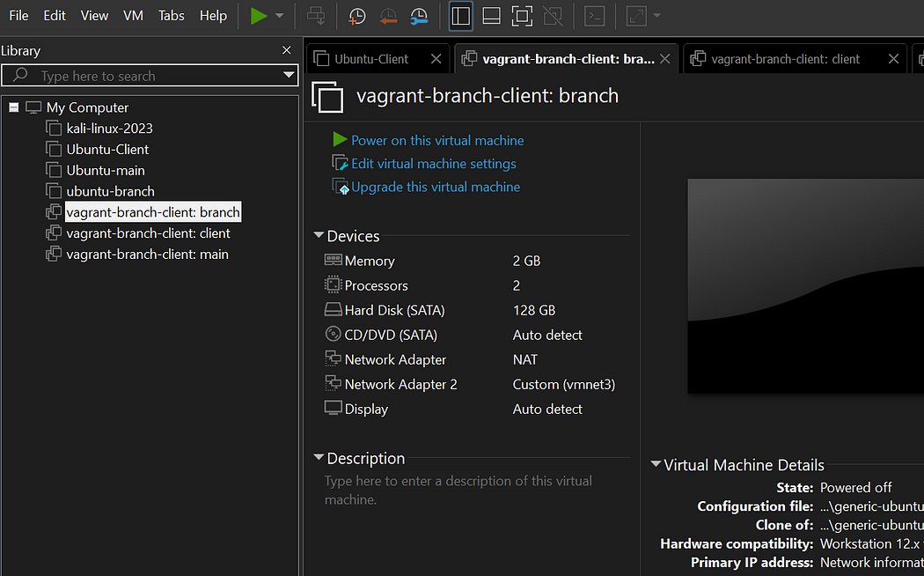The image size is (924, 576).
Task: Click Send Ctrl+Alt+Del toolbar icon
Action: 316,16
